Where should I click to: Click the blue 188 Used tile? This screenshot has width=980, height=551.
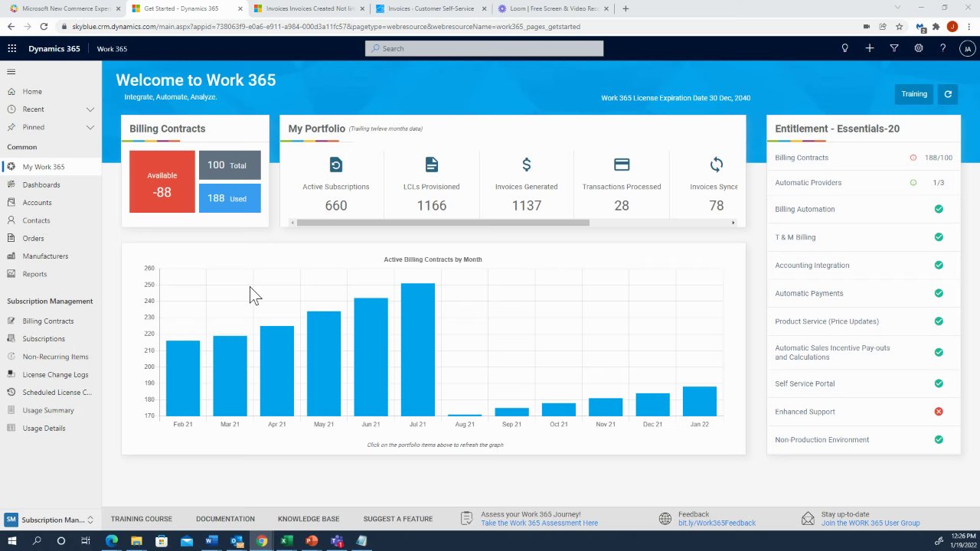tap(230, 198)
